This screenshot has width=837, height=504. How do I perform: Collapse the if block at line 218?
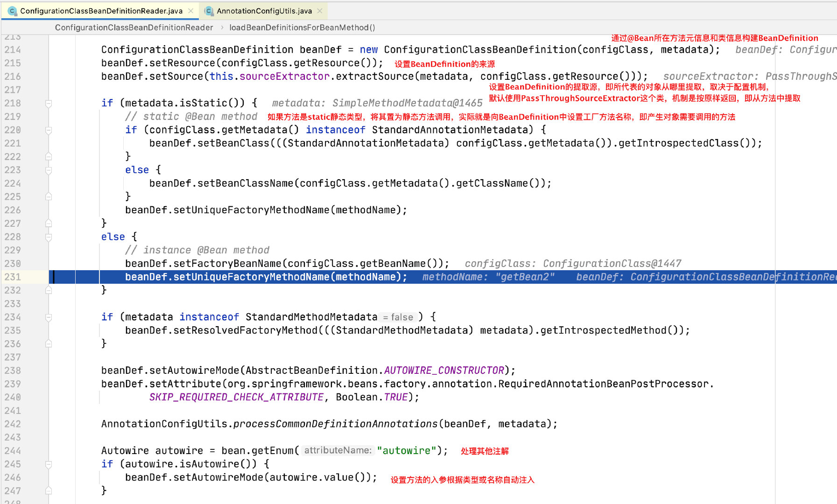point(49,103)
